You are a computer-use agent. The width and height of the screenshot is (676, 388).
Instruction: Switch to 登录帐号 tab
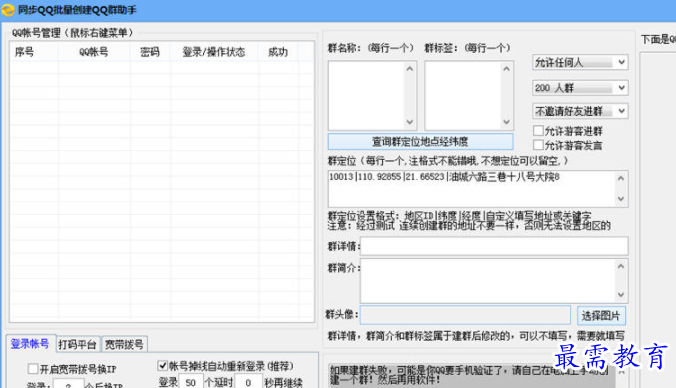pyautogui.click(x=30, y=344)
